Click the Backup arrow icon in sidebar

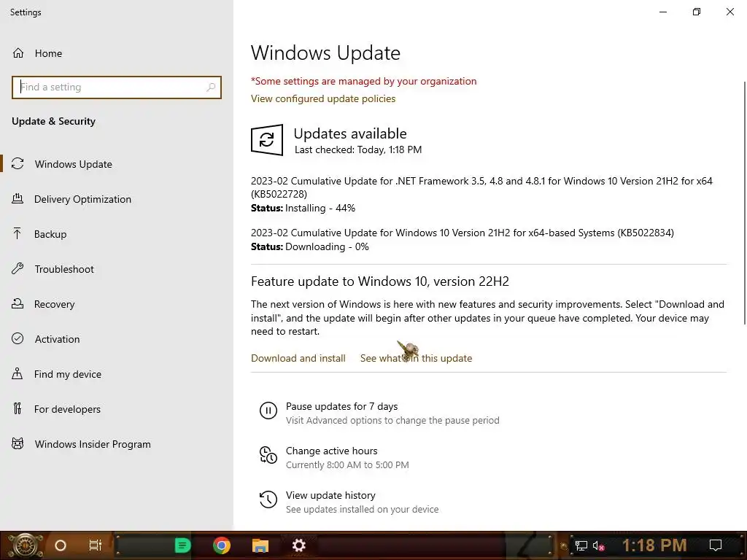pyautogui.click(x=18, y=234)
